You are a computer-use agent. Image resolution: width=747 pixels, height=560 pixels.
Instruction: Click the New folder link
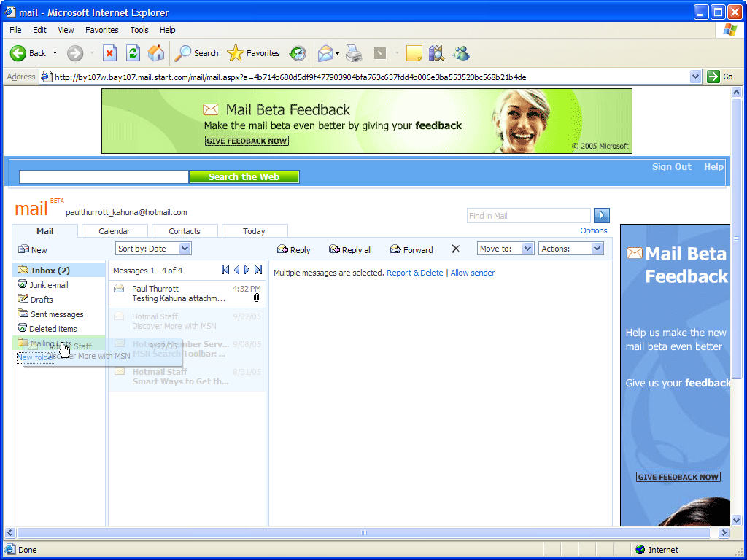pyautogui.click(x=36, y=357)
